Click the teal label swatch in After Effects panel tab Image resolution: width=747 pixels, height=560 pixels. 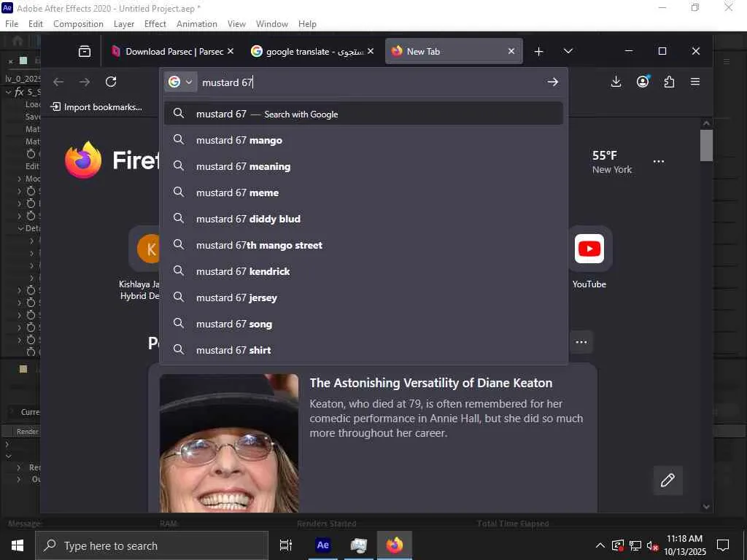point(23,61)
